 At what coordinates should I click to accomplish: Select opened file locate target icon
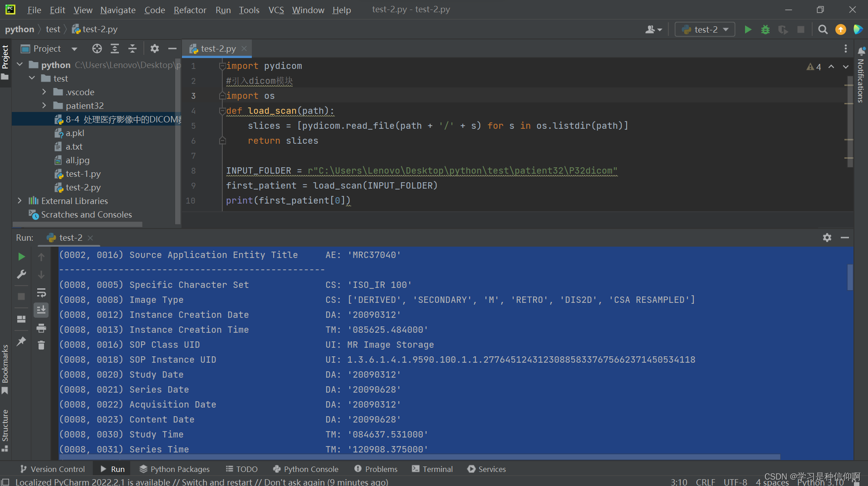pyautogui.click(x=97, y=49)
